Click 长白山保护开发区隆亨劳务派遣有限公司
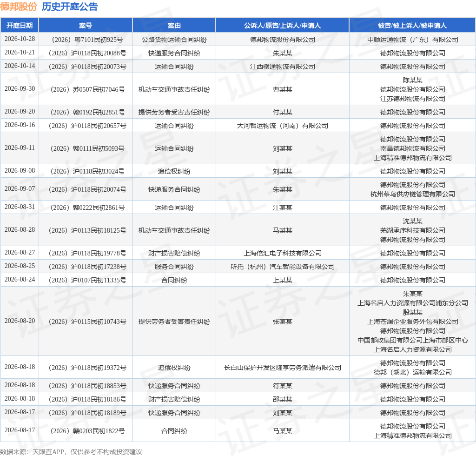 (x=282, y=368)
